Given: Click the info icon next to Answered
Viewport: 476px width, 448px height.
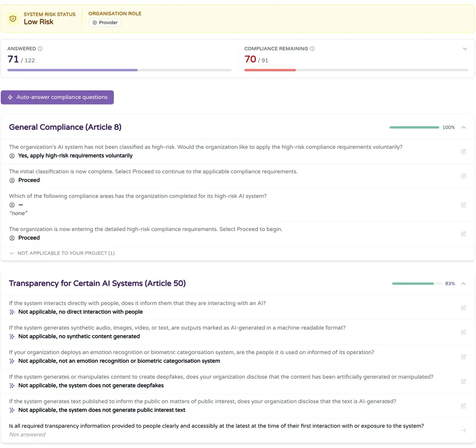Looking at the screenshot, I should coord(40,49).
